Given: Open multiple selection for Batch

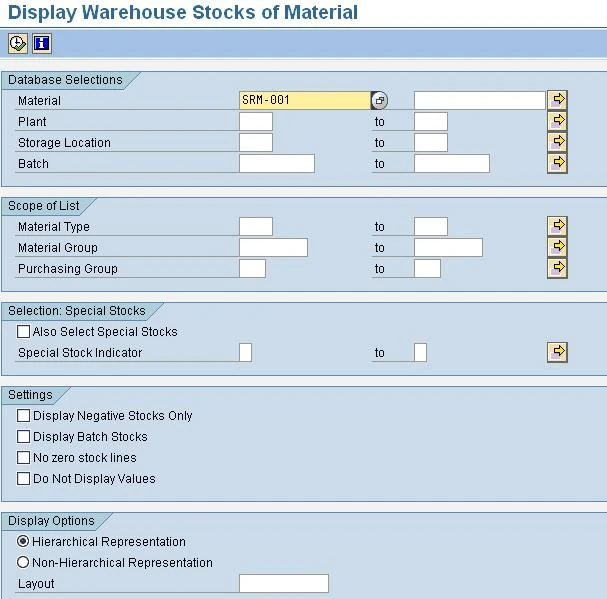Looking at the screenshot, I should [x=558, y=163].
